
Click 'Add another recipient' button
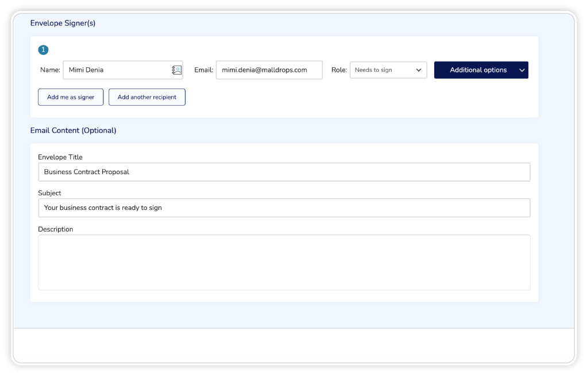click(x=147, y=97)
